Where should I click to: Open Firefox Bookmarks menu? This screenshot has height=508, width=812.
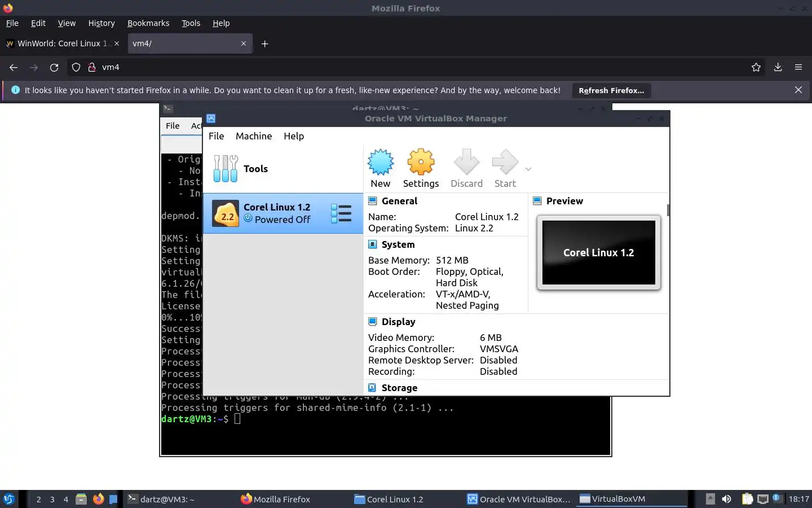(148, 23)
